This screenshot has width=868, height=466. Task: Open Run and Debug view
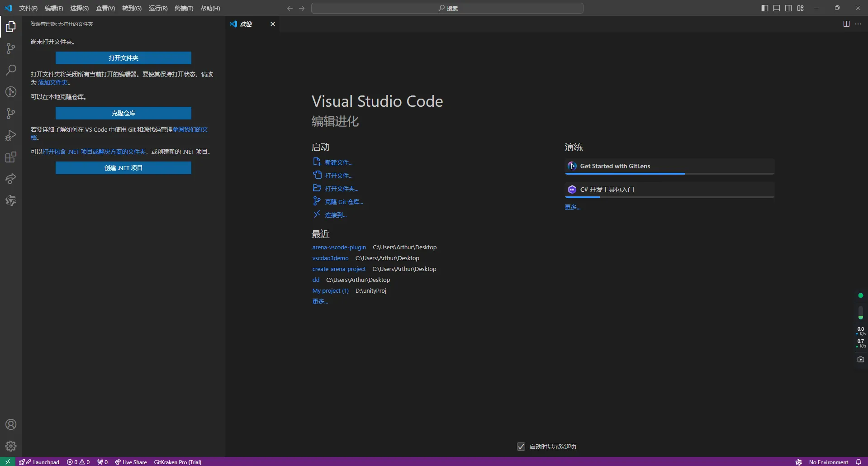11,135
